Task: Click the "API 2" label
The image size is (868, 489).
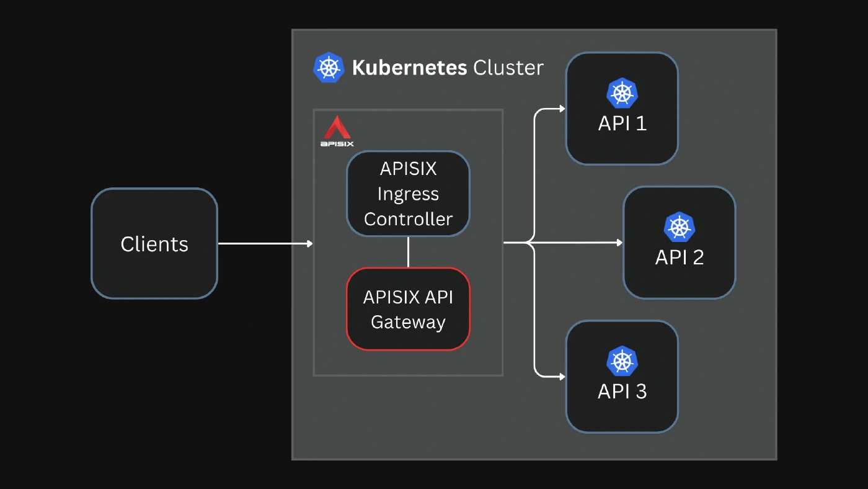Action: point(680,258)
